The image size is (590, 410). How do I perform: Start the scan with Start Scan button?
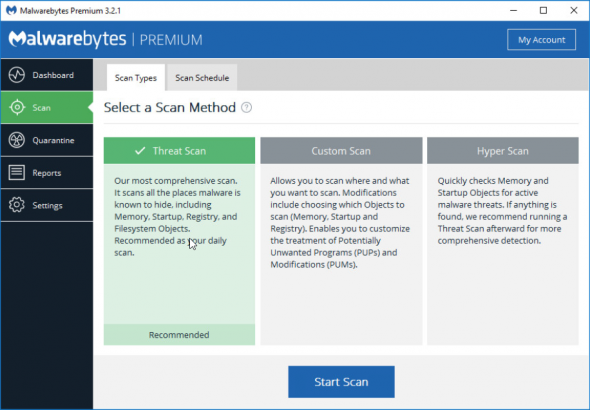(341, 382)
